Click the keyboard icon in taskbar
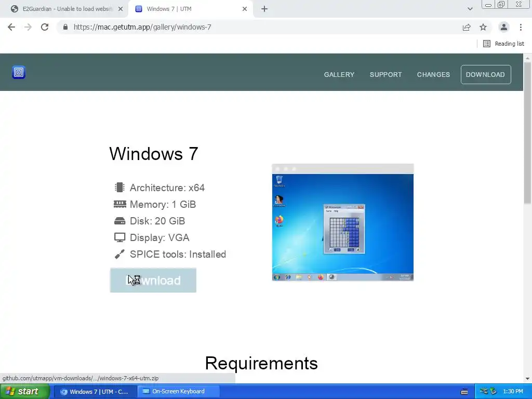Viewport: 532px width, 399px height. [464, 392]
